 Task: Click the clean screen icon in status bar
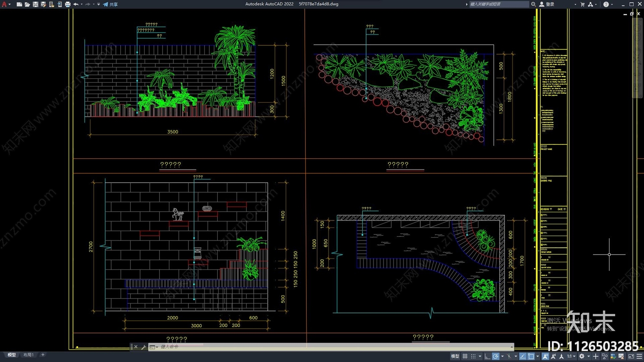pyautogui.click(x=631, y=356)
